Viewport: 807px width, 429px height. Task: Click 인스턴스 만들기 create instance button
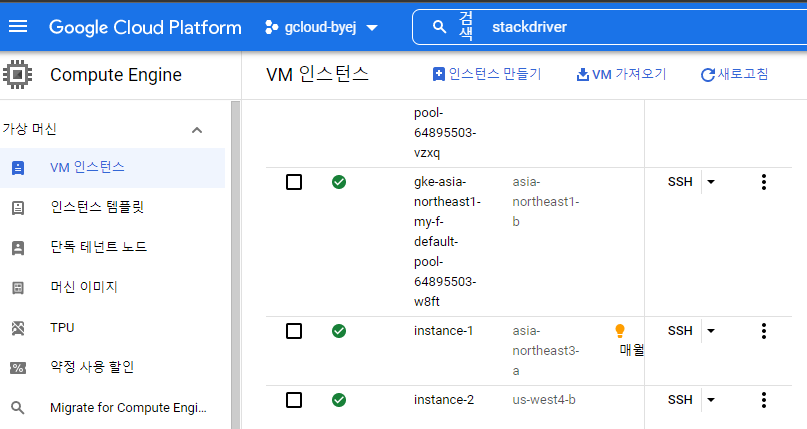pyautogui.click(x=487, y=75)
